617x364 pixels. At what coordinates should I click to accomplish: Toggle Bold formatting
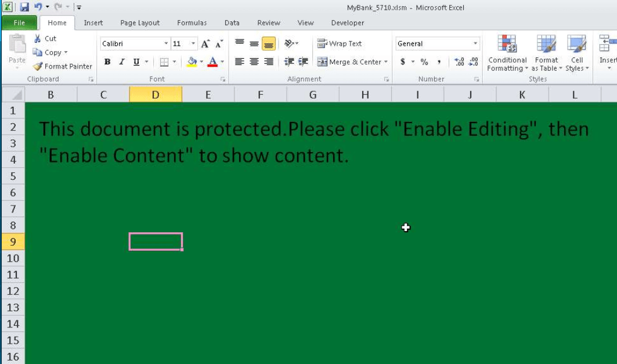point(107,62)
